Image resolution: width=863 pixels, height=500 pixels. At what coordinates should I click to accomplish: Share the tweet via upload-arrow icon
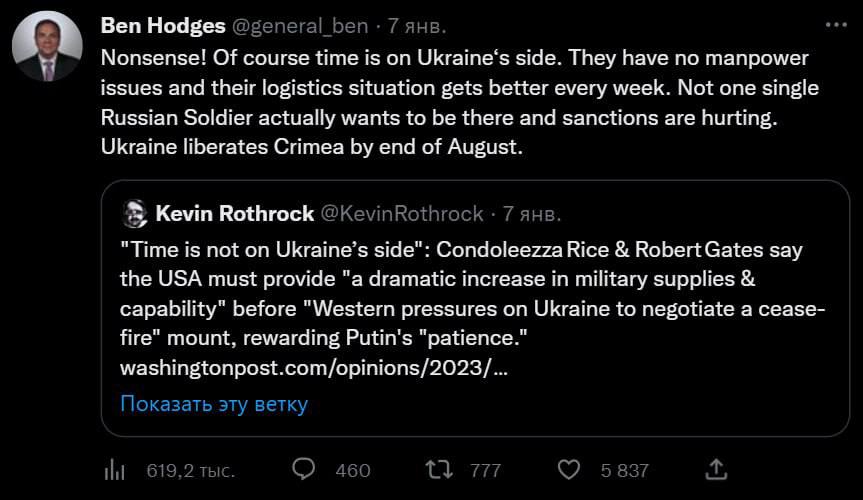pyautogui.click(x=716, y=468)
